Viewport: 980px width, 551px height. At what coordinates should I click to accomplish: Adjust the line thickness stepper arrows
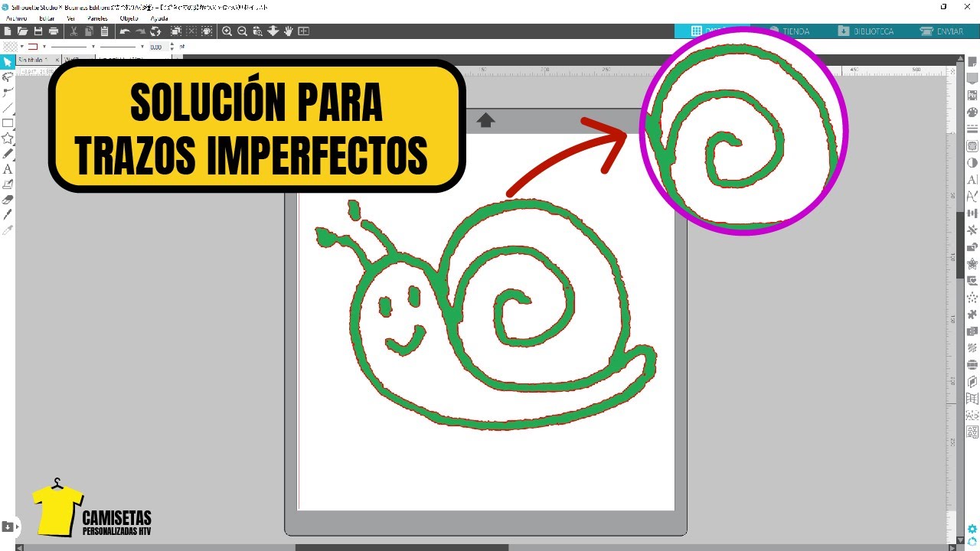[174, 47]
